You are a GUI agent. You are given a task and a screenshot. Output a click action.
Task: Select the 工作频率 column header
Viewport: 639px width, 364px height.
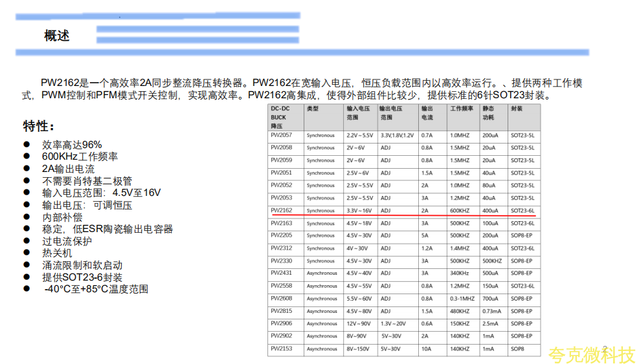pyautogui.click(x=462, y=109)
